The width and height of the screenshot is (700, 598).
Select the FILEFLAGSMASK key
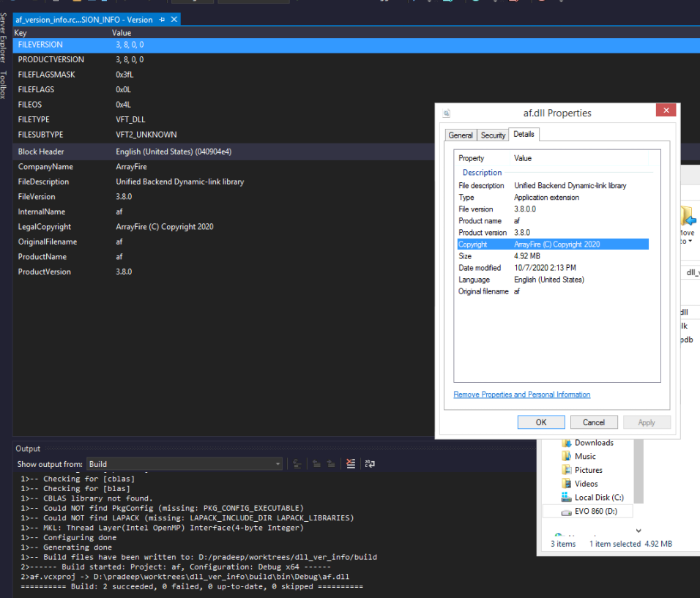pyautogui.click(x=46, y=75)
